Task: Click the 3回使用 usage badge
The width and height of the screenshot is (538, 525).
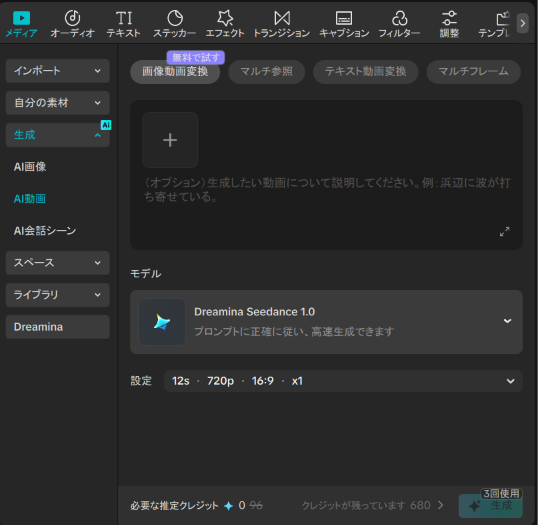Action: point(501,493)
